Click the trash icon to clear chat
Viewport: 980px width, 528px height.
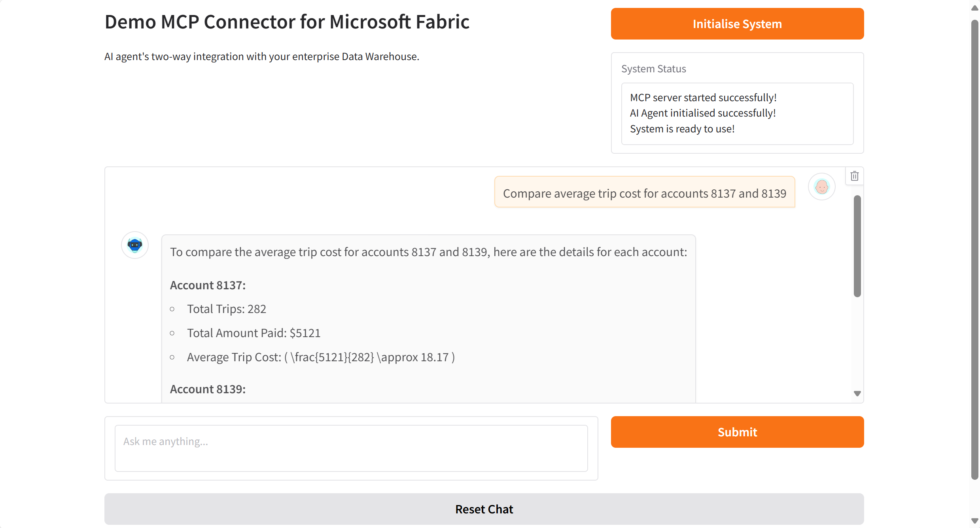click(x=854, y=176)
